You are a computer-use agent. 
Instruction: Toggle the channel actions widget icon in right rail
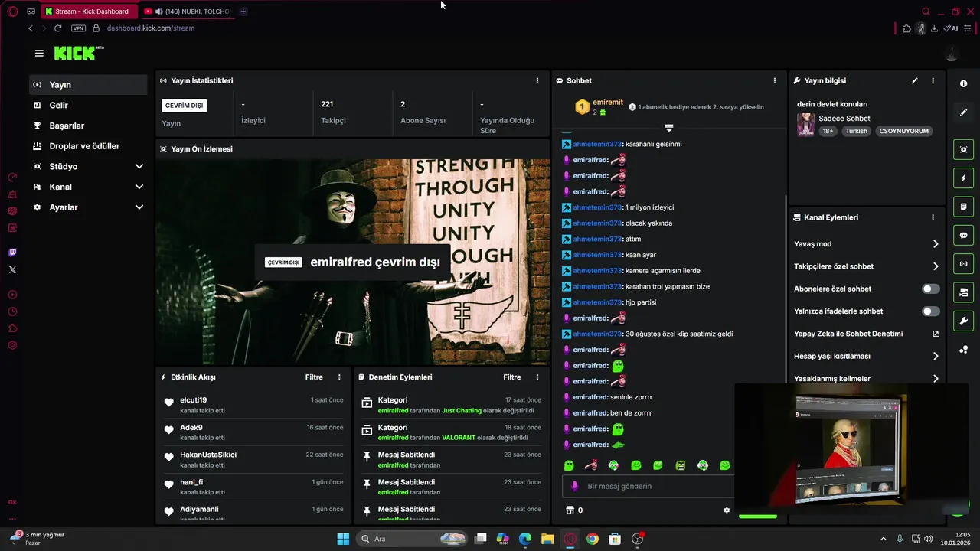[963, 292]
